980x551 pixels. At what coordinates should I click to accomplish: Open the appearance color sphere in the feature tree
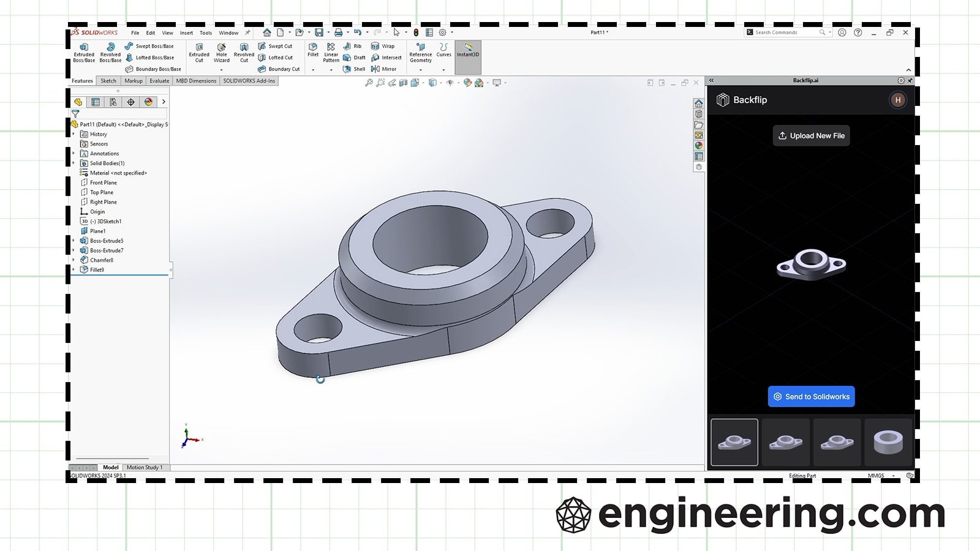[x=148, y=102]
